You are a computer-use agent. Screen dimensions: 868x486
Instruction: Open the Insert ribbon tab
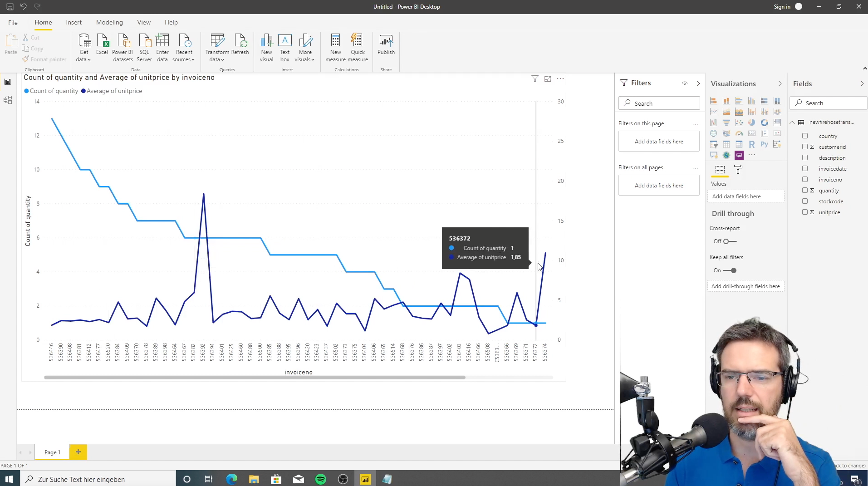point(74,22)
